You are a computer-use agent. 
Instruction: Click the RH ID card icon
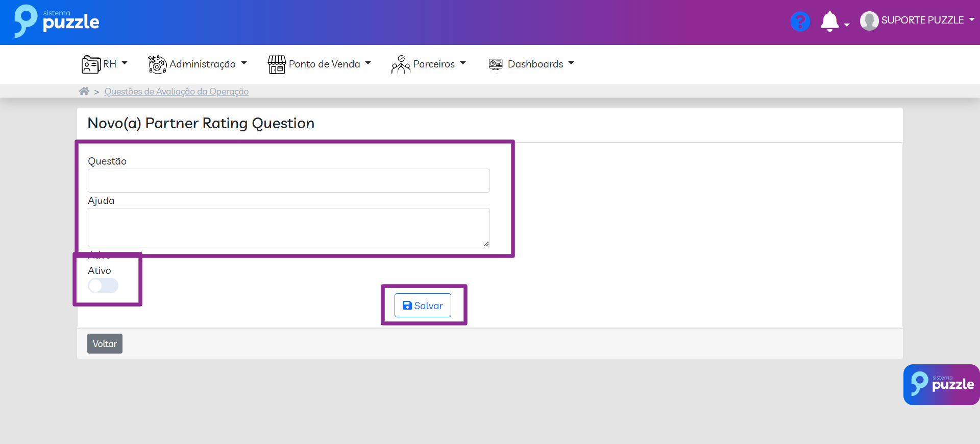point(91,64)
